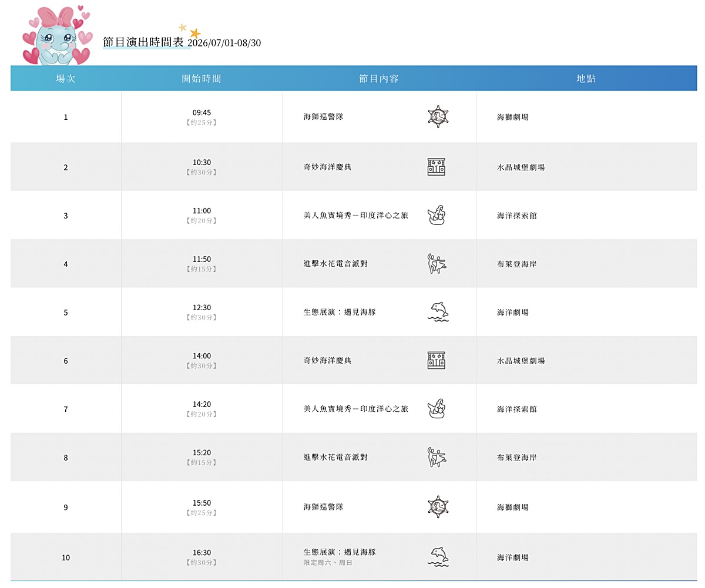Select the 14:00 start time
The height and width of the screenshot is (588, 705).
click(x=202, y=355)
